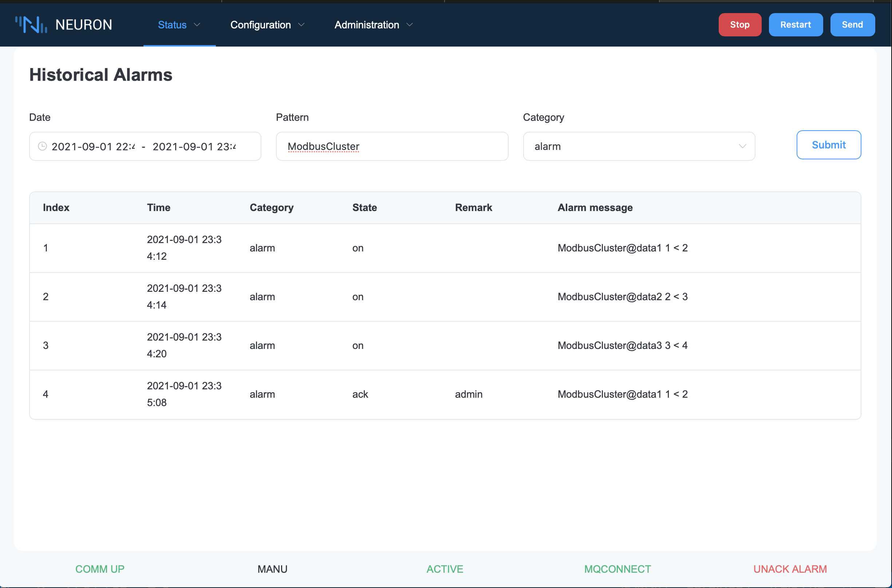Select time 2021-09-01 23:34:14 cell
The width and height of the screenshot is (892, 588).
point(184,297)
